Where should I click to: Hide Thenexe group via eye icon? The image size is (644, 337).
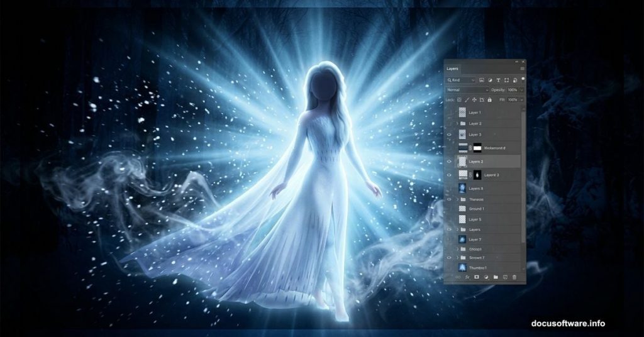coord(449,199)
